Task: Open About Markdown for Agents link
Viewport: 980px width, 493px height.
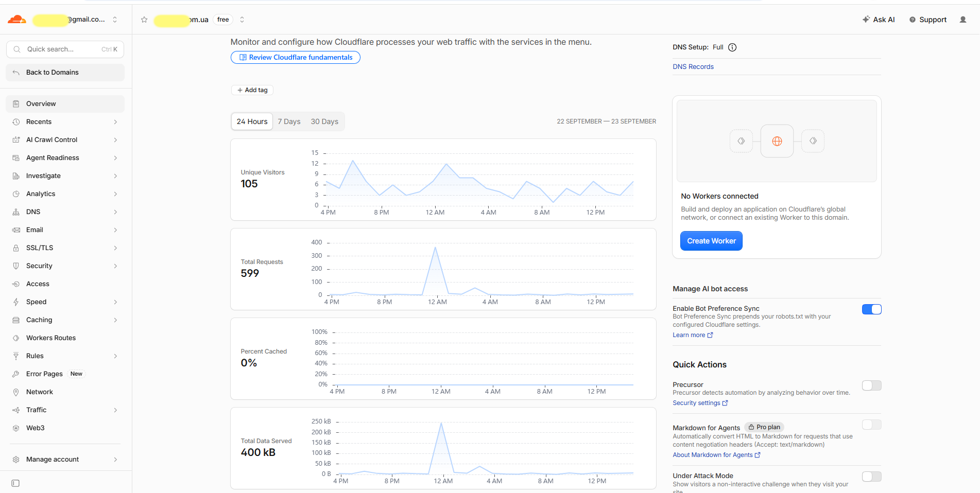Action: tap(716, 455)
